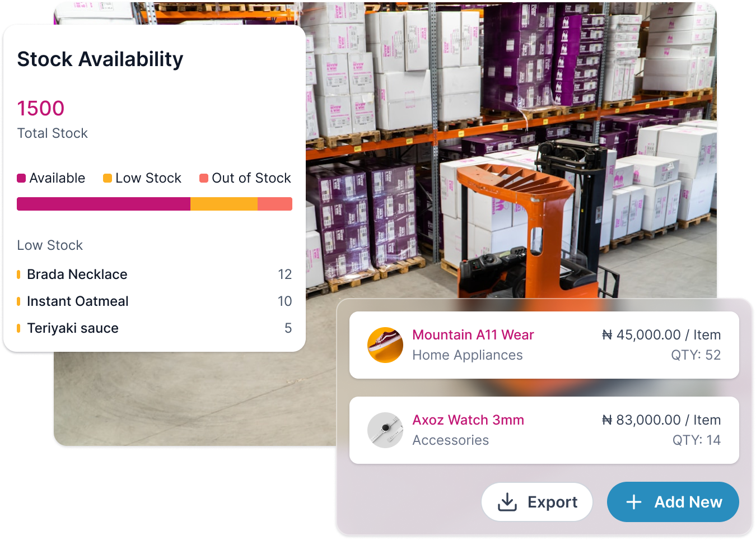The height and width of the screenshot is (540, 756).
Task: Select the Instant Oatmeal low stock row
Action: pyautogui.click(x=155, y=301)
